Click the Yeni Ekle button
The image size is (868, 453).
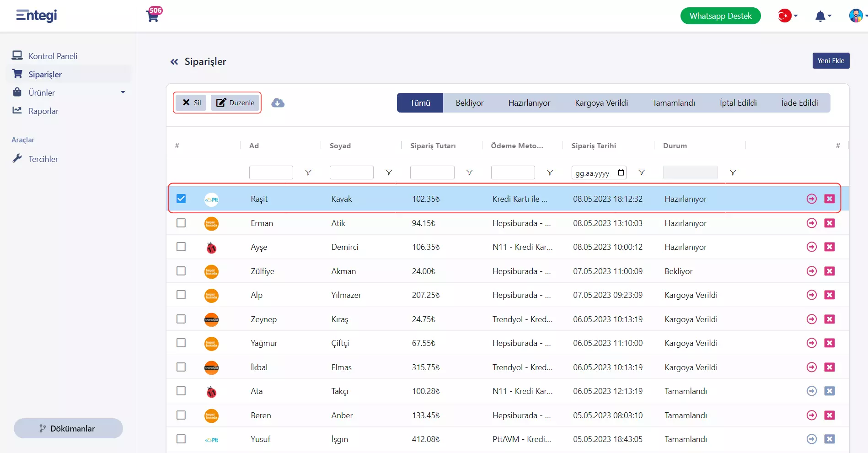click(831, 61)
